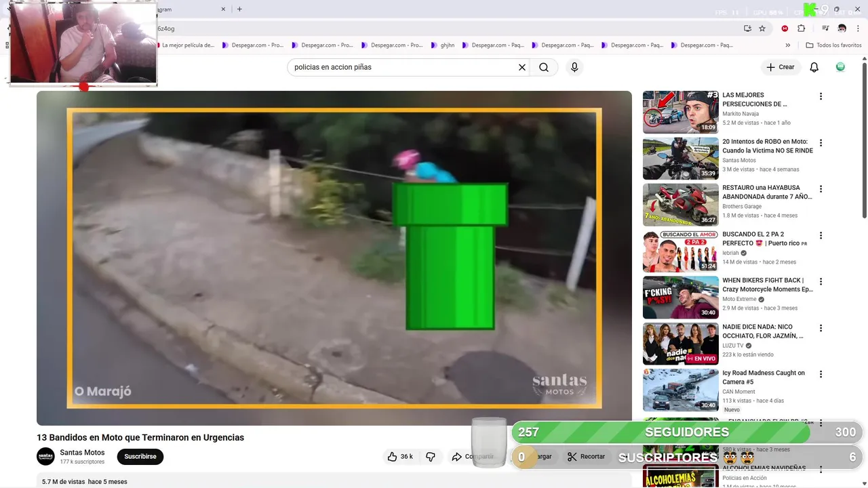Open the red M extension icon
Image resolution: width=868 pixels, height=488 pixels.
pos(785,28)
